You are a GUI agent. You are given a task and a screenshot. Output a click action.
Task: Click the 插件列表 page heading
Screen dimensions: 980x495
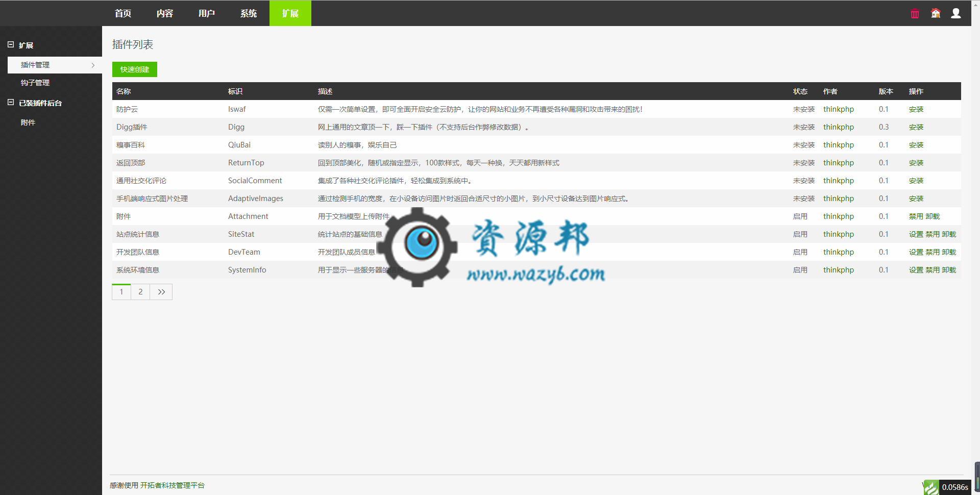click(133, 44)
